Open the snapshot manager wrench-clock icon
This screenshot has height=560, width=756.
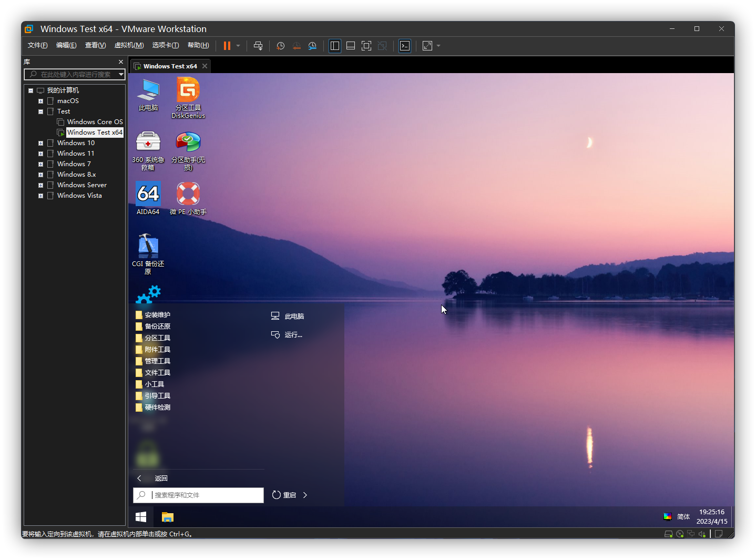(x=312, y=46)
